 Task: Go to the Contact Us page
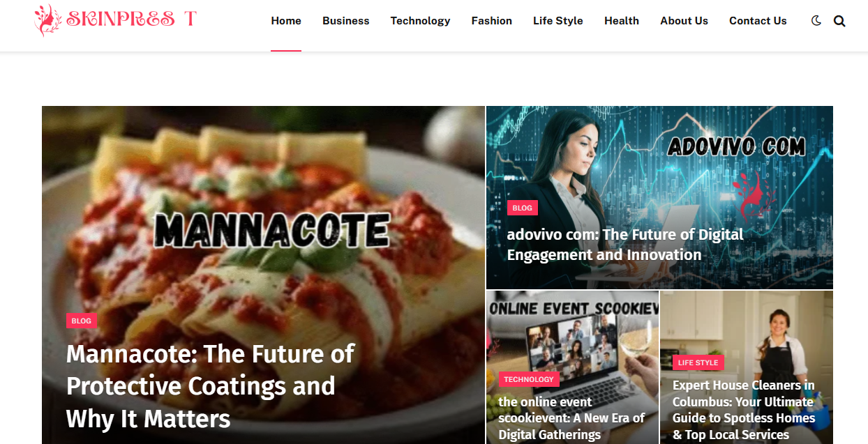point(758,21)
